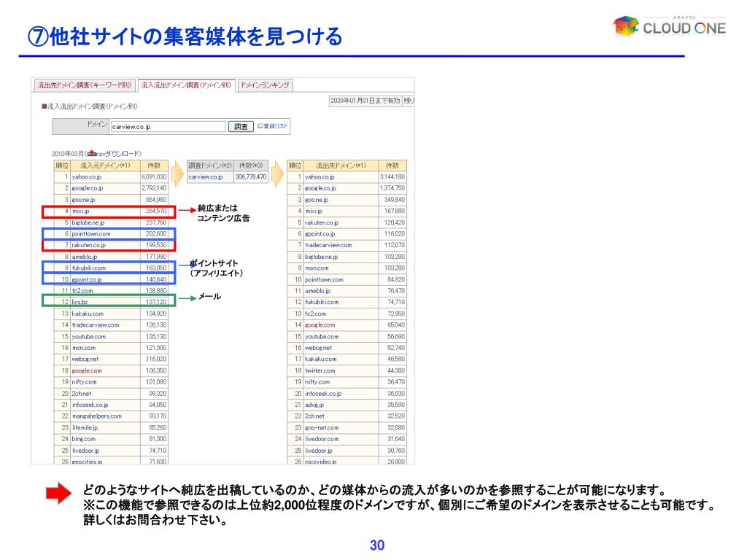Click the 流出先ドメイン(*1) column header

click(x=341, y=166)
